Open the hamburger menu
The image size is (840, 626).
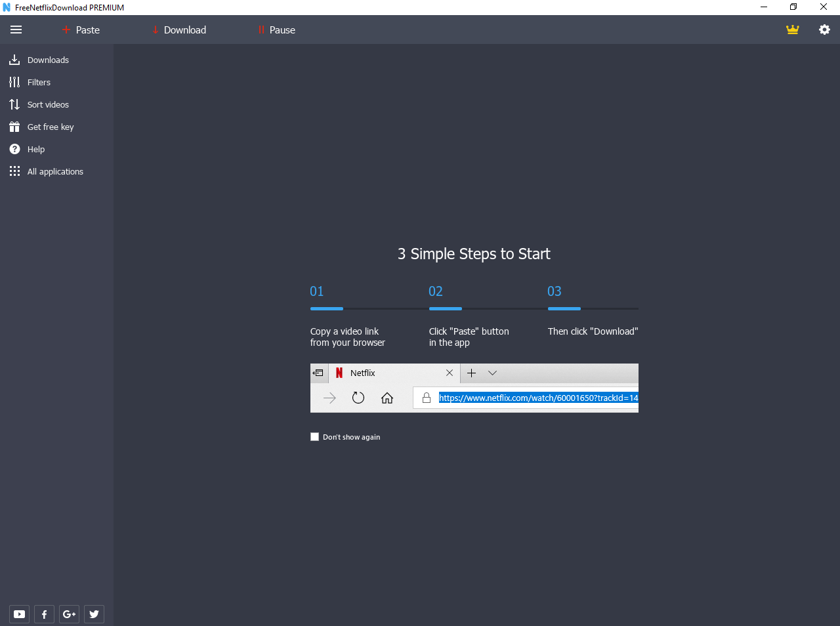16,30
